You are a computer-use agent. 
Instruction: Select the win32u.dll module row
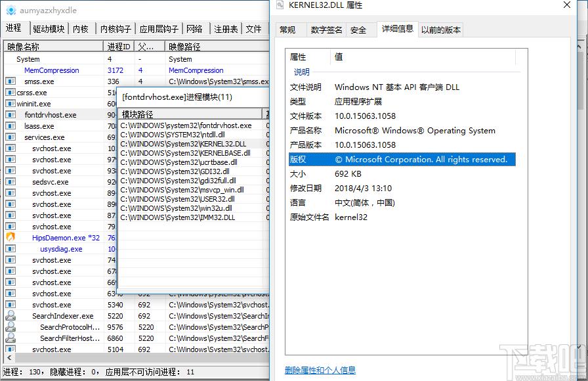pos(194,208)
